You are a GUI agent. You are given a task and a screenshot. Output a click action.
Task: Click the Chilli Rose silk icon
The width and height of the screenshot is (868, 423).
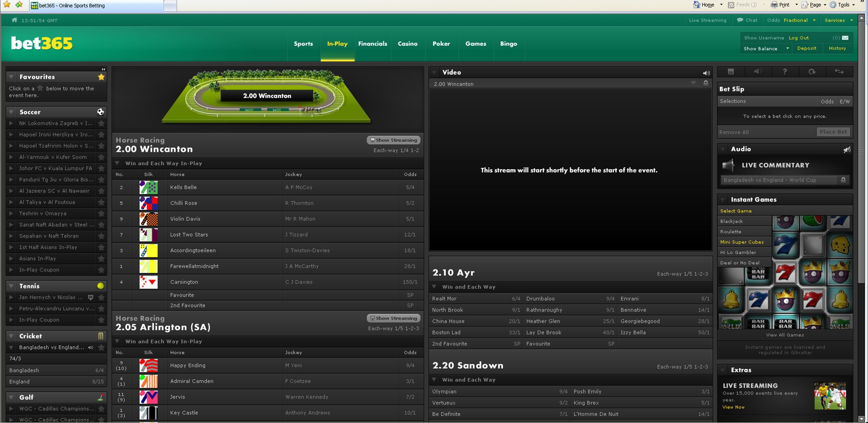point(149,203)
